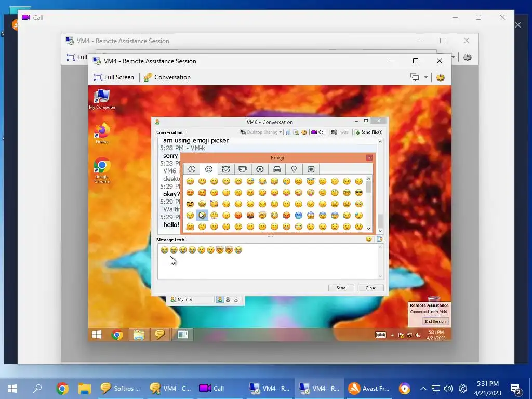Pick the hugging face emoji in bottom row

190,227
